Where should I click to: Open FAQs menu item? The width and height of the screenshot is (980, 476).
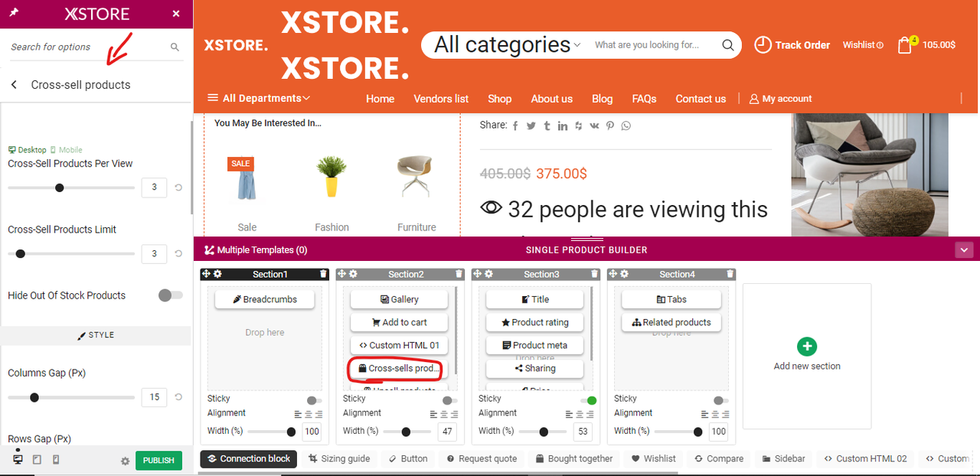coord(645,99)
